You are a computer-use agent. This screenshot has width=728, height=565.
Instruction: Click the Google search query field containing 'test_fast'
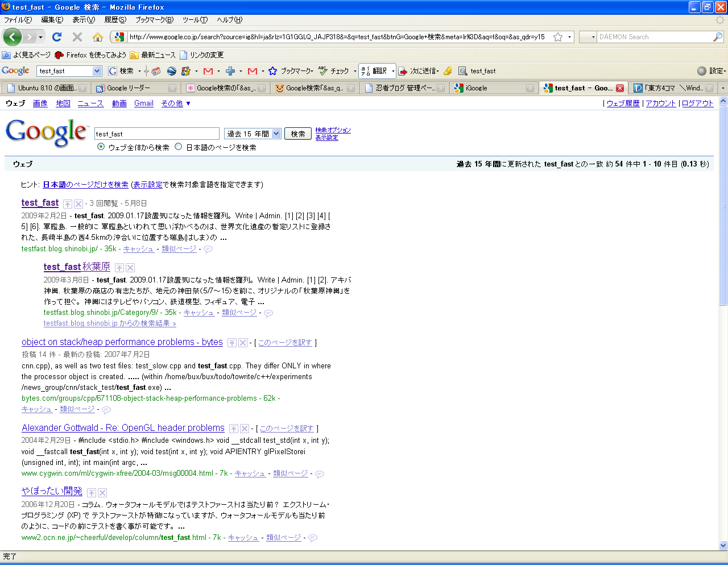157,134
